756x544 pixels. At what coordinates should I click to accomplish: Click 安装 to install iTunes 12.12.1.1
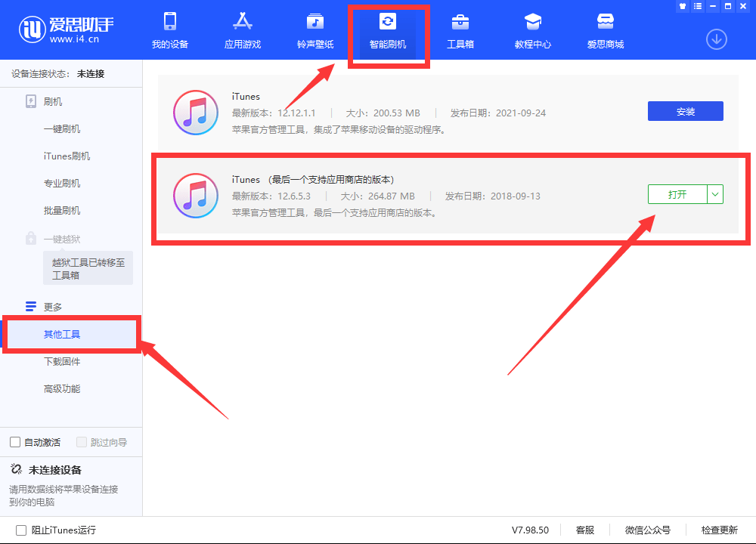coord(685,110)
